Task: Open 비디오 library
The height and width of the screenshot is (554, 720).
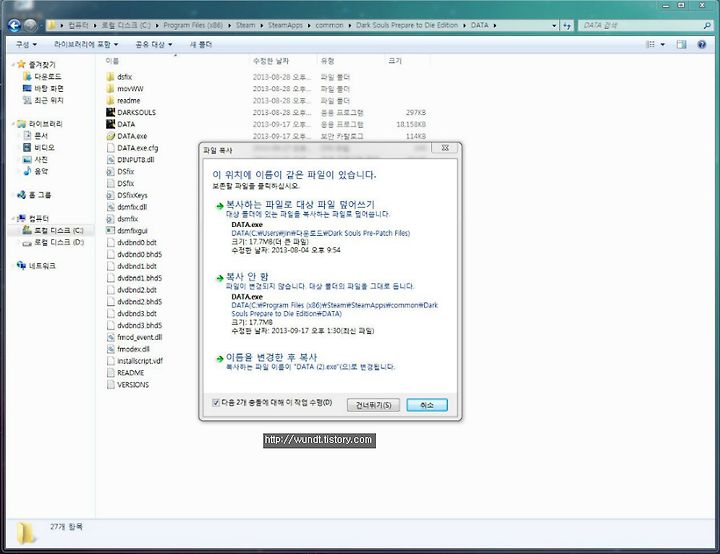Action: 44,147
